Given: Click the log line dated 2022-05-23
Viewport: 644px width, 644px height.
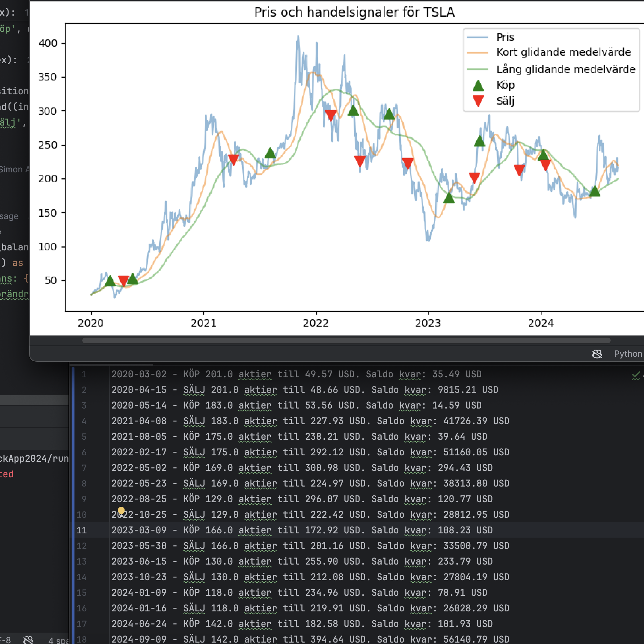Looking at the screenshot, I should point(310,484).
